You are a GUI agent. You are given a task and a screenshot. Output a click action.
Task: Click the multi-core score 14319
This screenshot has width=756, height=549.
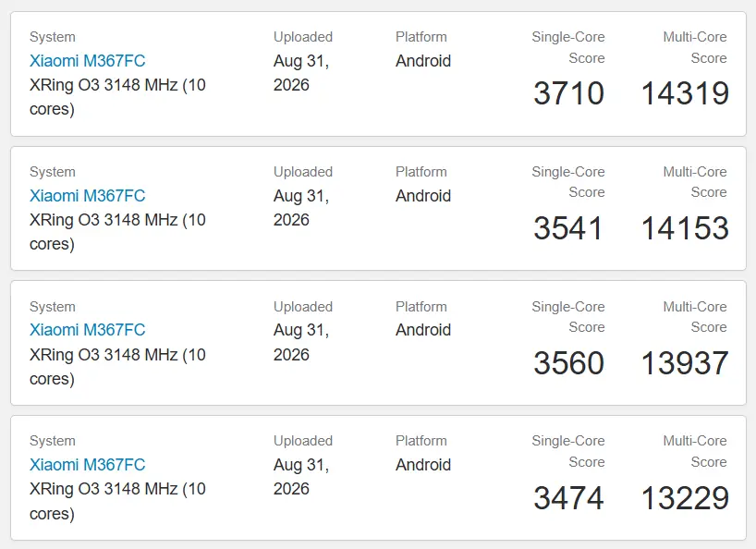coord(685,93)
